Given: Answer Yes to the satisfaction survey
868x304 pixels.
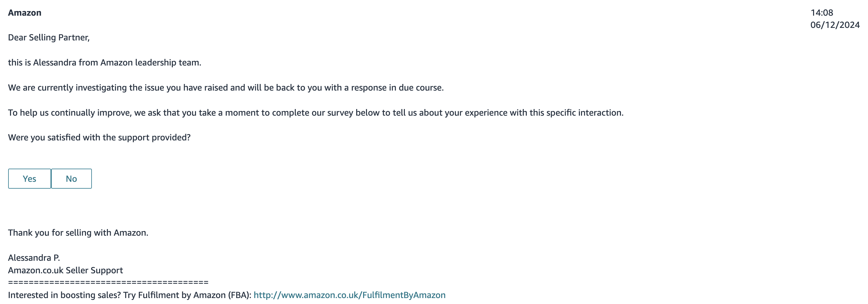Looking at the screenshot, I should click(x=30, y=178).
